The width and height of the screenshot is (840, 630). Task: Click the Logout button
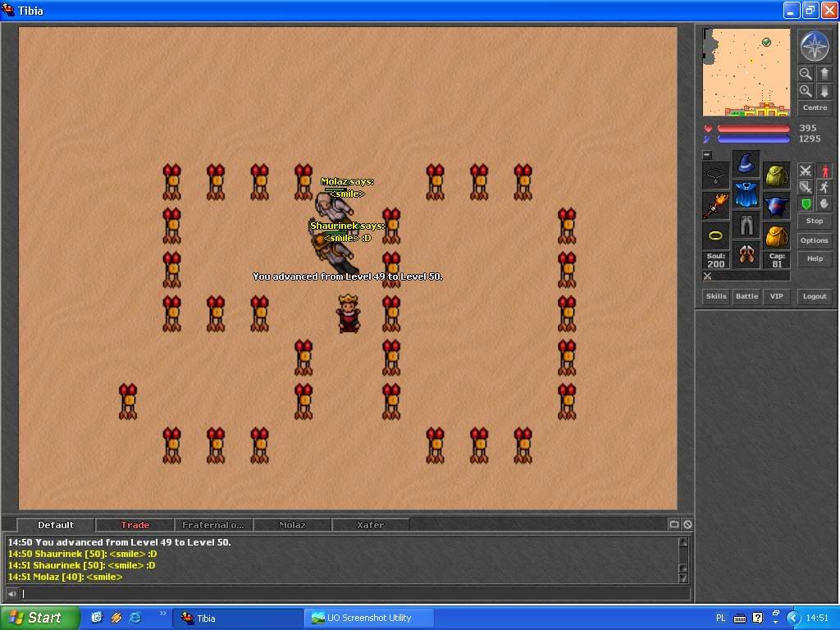click(x=815, y=296)
